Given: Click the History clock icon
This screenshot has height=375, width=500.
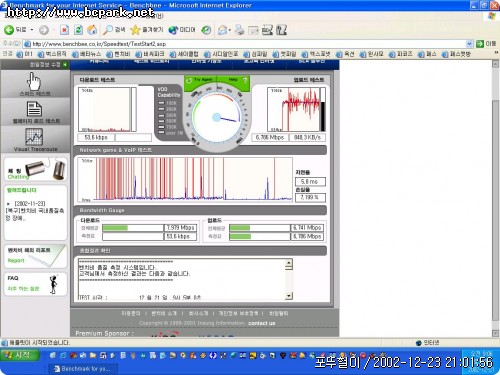Looking at the screenshot, I should pos(206,30).
